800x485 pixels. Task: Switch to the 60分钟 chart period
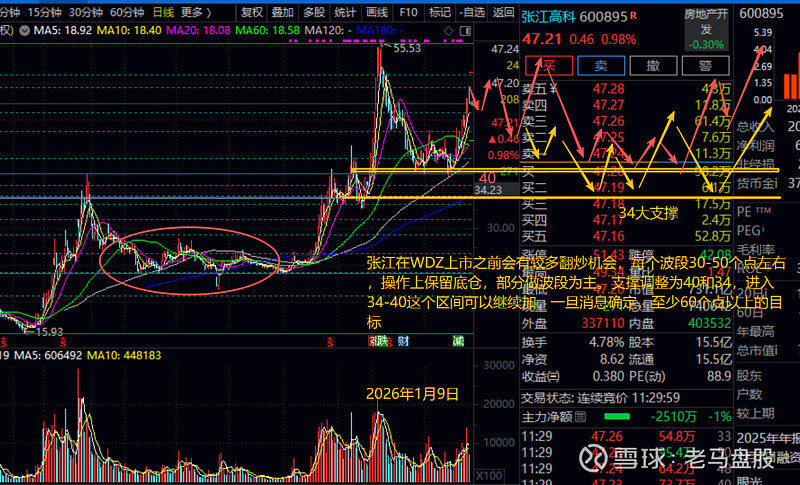pos(127,12)
